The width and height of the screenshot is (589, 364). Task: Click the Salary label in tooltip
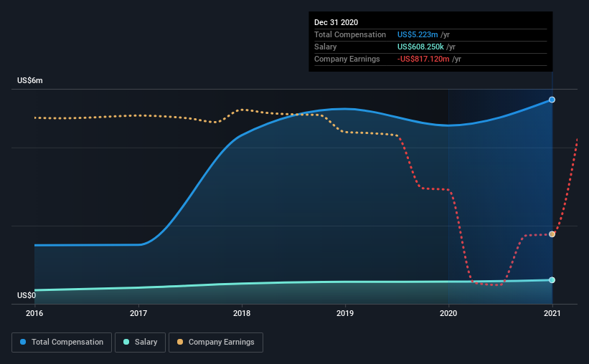click(x=325, y=47)
